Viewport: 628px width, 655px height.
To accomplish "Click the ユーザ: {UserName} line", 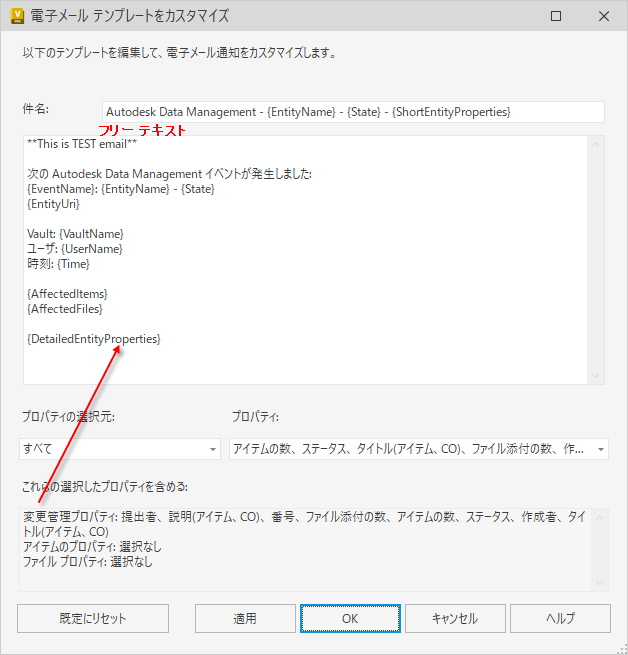I will point(75,249).
